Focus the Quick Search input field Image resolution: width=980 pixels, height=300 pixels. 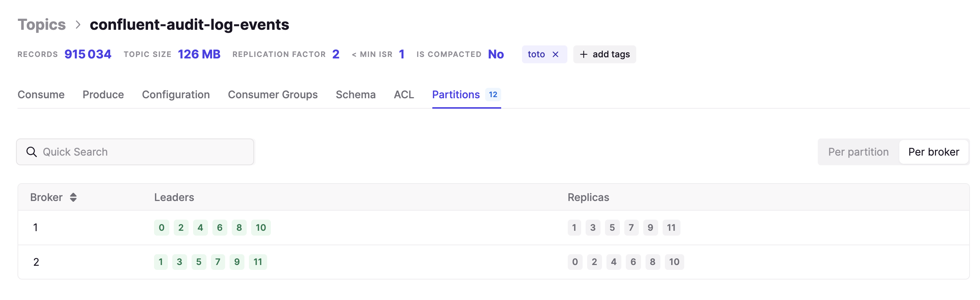(135, 152)
